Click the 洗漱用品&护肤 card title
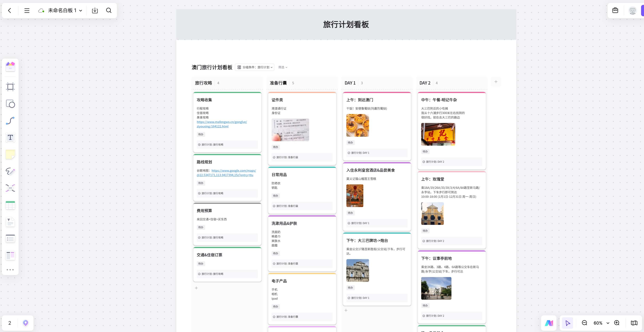Viewport: 644px width, 332px height. (284, 223)
